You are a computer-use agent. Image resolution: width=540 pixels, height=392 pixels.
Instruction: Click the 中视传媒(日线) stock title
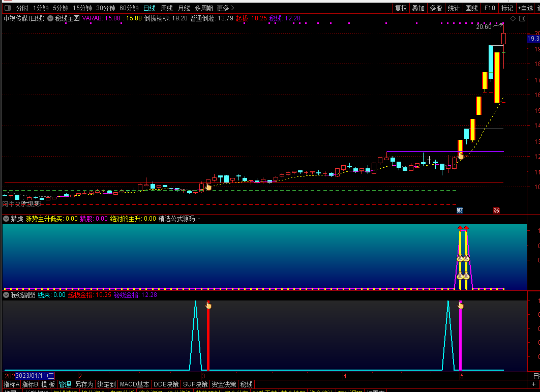point(24,19)
